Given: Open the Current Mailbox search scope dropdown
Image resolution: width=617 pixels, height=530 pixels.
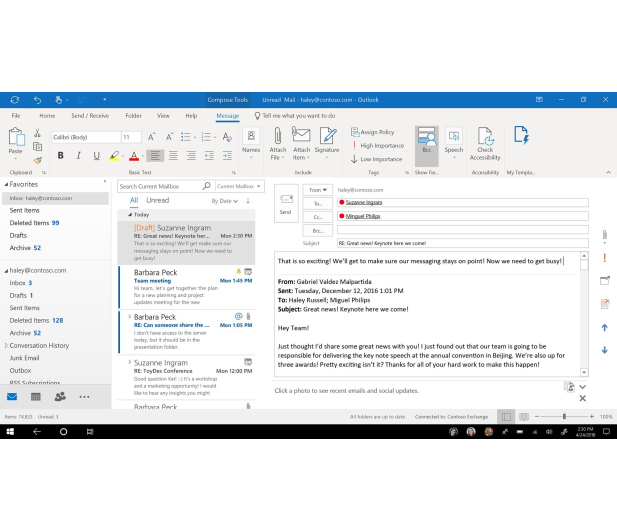Looking at the screenshot, I should (x=239, y=186).
